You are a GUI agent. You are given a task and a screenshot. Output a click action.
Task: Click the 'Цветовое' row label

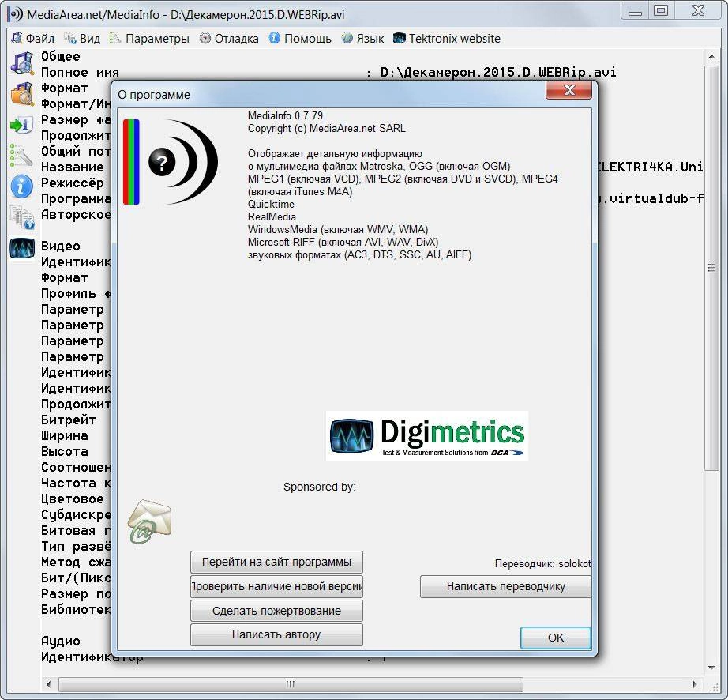pos(73,499)
